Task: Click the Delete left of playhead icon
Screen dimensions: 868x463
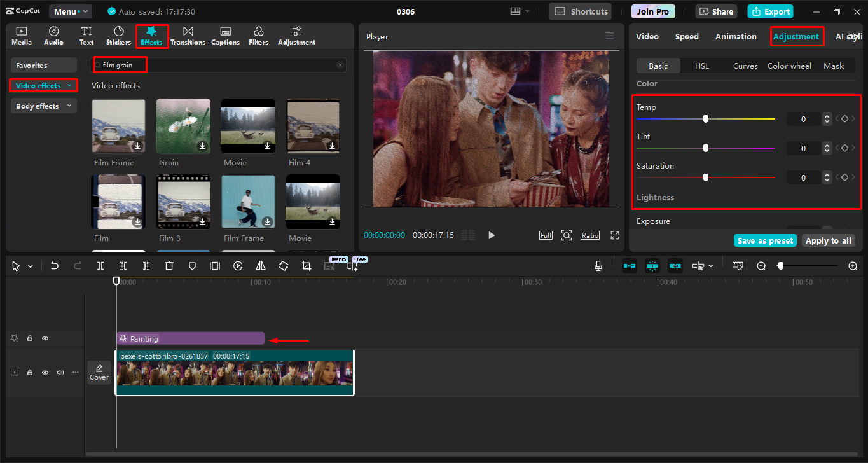Action: [x=123, y=266]
